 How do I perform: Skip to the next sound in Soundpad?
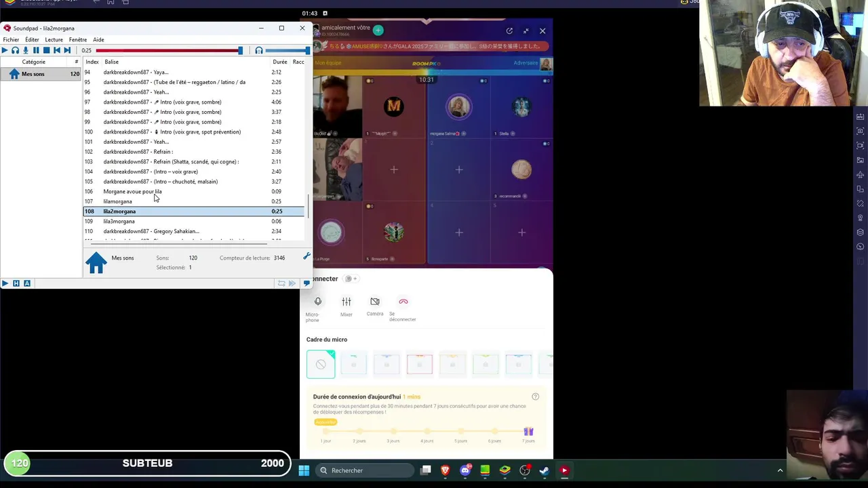(x=66, y=50)
